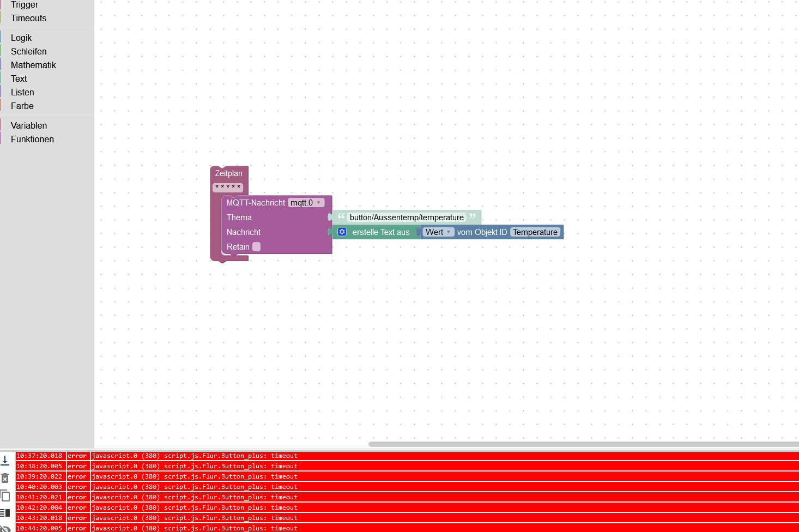Select the 10:39:20.022 log entry timestamp

pos(39,476)
